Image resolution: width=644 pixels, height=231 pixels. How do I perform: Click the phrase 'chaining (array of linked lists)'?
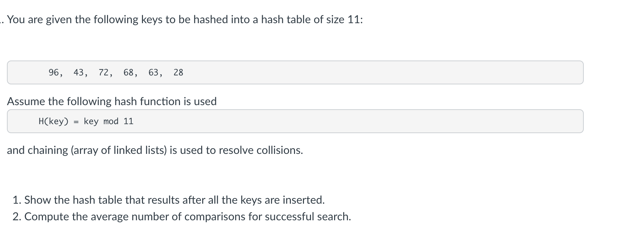coord(98,150)
